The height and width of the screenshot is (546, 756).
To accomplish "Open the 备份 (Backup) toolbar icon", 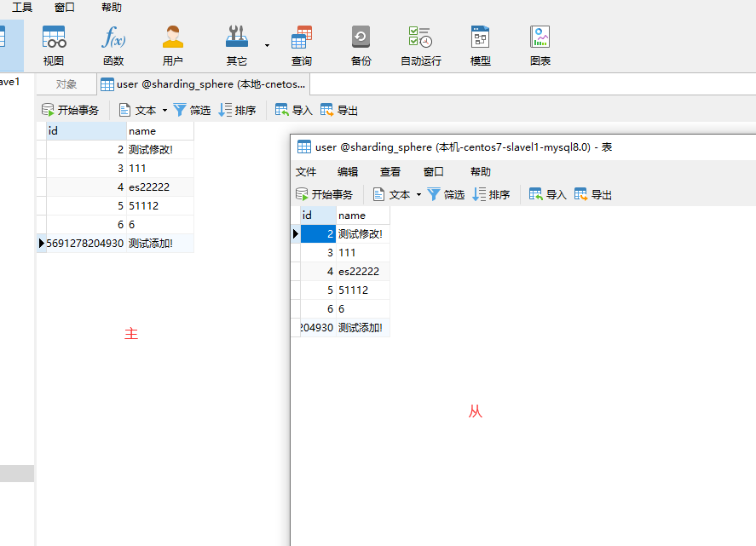I will 361,46.
